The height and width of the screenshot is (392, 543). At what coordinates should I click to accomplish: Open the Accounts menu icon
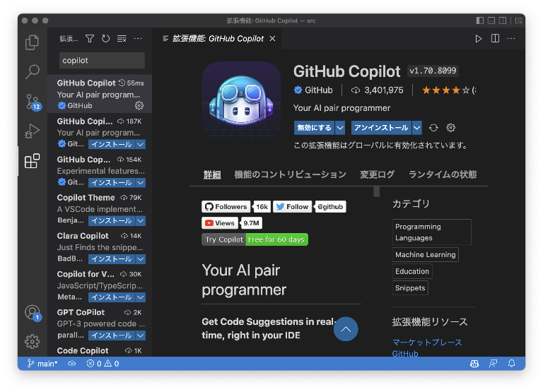[x=33, y=313]
